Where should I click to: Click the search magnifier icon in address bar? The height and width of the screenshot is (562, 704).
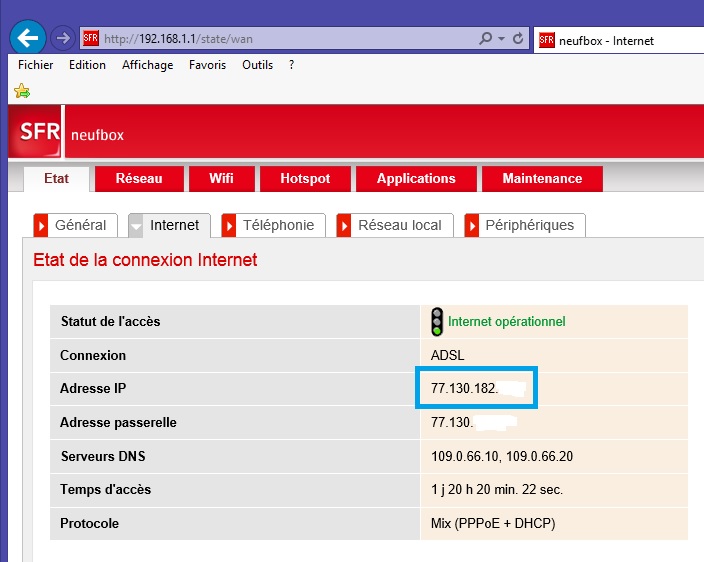point(485,39)
